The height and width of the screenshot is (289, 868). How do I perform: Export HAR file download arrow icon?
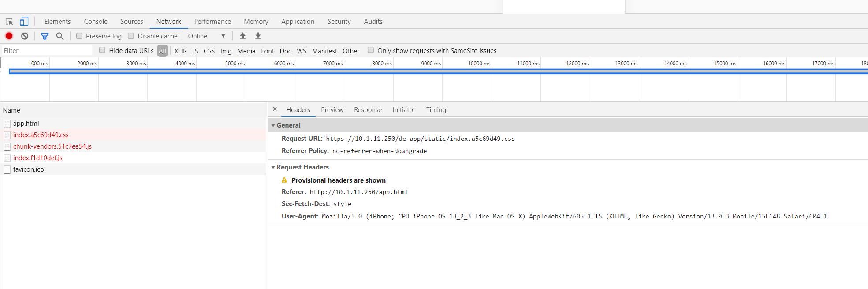tap(258, 36)
